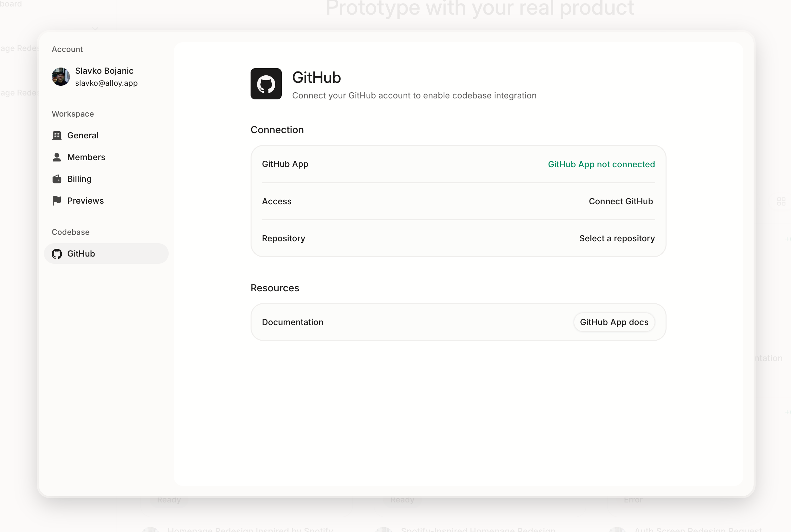Select the Members person icon in sidebar
This screenshot has width=791, height=532.
tap(57, 157)
